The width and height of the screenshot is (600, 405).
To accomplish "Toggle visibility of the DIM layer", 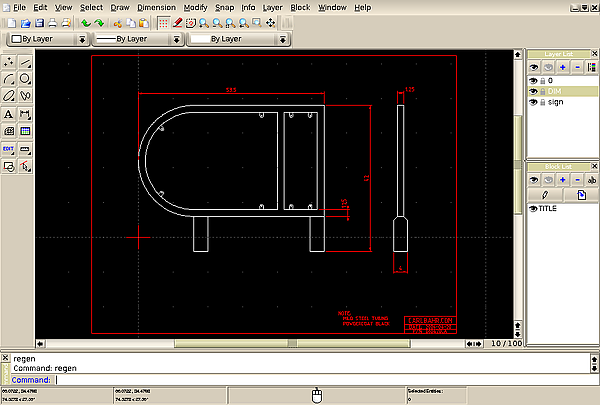I will click(533, 90).
